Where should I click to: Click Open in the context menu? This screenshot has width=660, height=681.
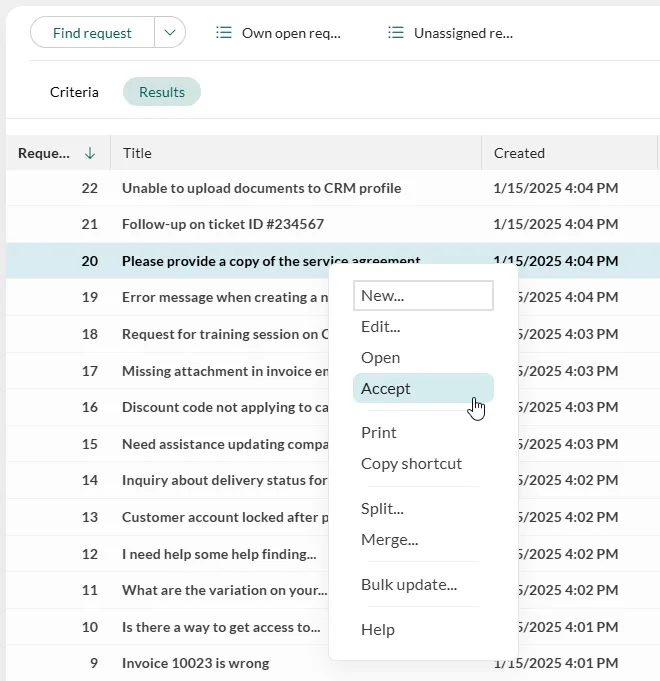click(x=380, y=358)
